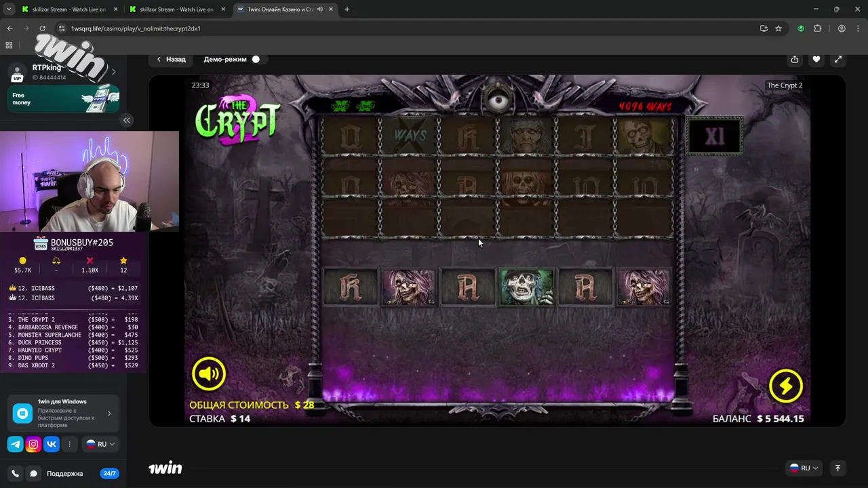Collapse the left sidebar with double-chevron
Screen dimensions: 868x488
pos(126,120)
